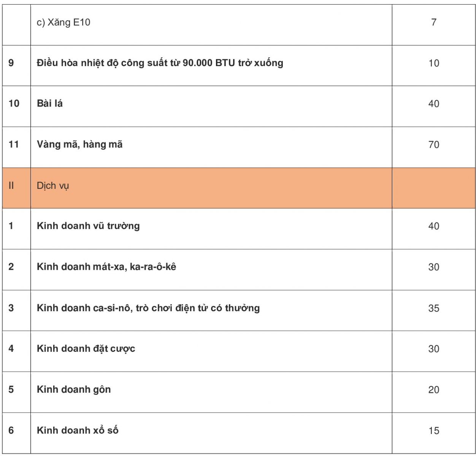This screenshot has height=456, width=476.
Task: Click the rate 35 for ca-si-nô
Action: tap(433, 308)
